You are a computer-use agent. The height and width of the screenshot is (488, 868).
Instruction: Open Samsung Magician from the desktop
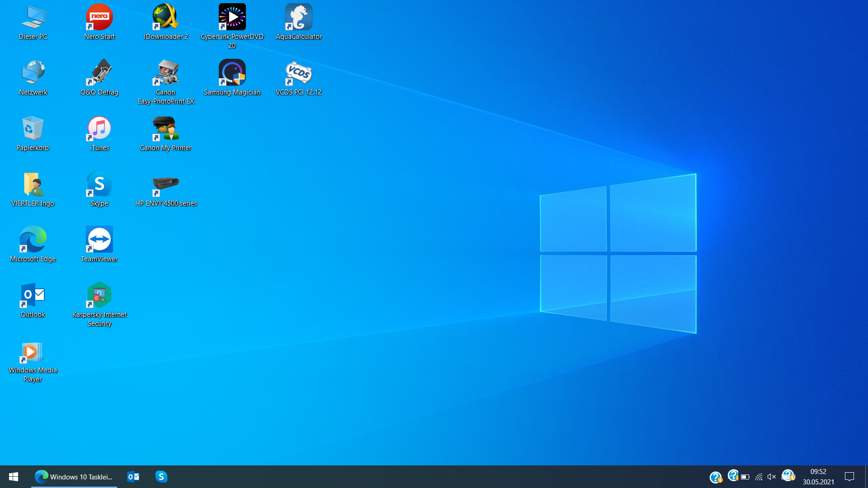click(x=232, y=72)
